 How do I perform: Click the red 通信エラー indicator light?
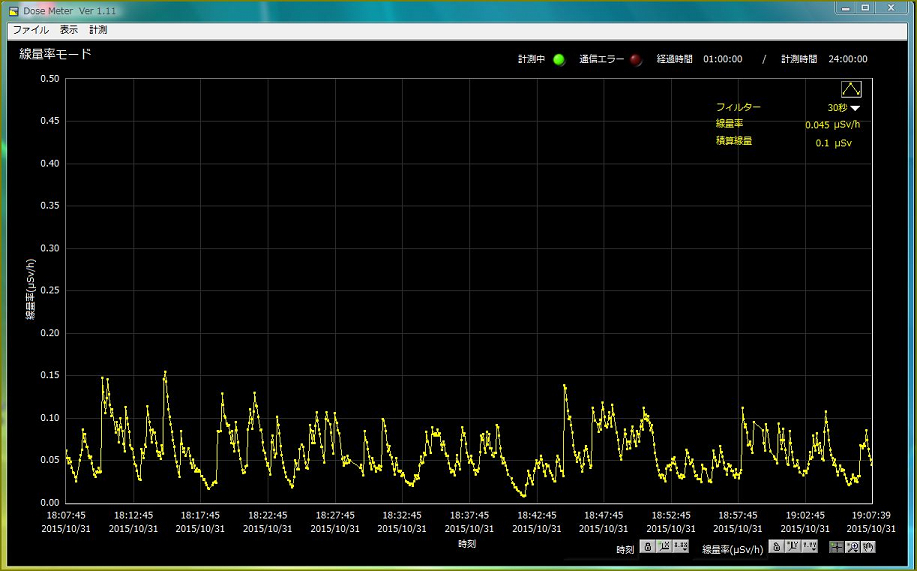coord(636,59)
